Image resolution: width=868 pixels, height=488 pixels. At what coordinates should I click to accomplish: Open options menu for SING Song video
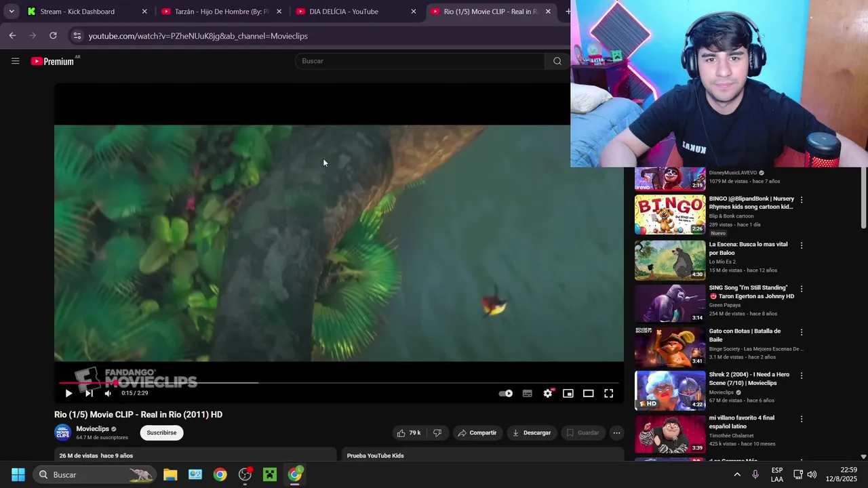click(x=802, y=289)
